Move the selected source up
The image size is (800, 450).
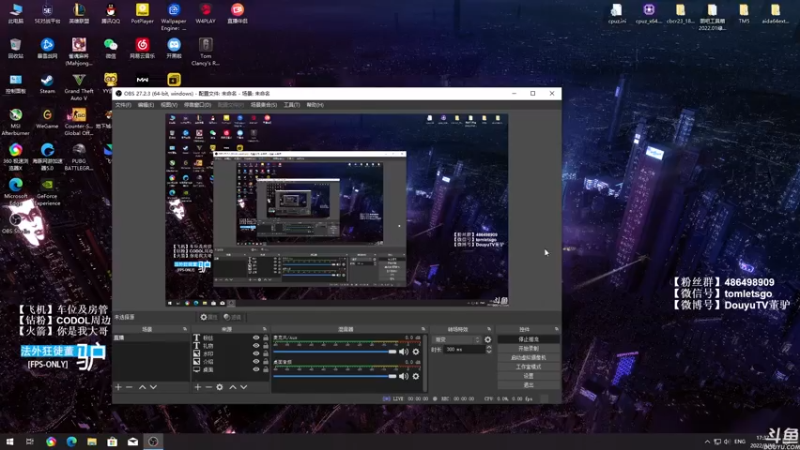233,387
